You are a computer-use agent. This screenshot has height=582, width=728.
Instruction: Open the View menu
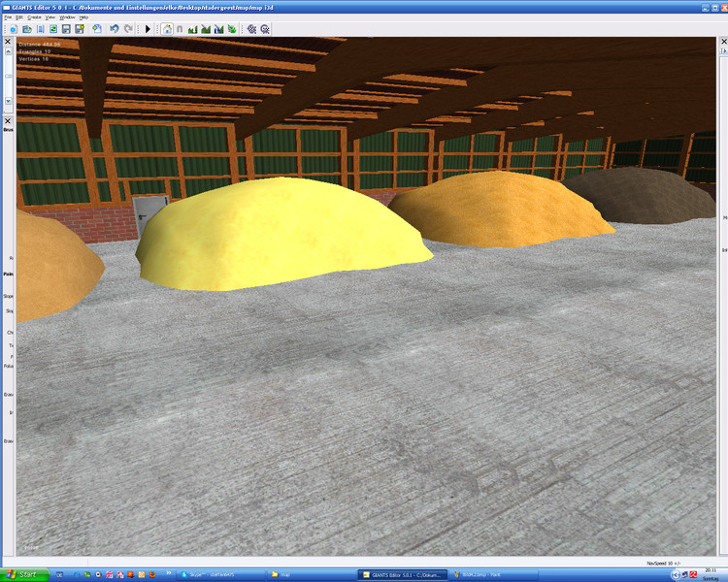50,17
